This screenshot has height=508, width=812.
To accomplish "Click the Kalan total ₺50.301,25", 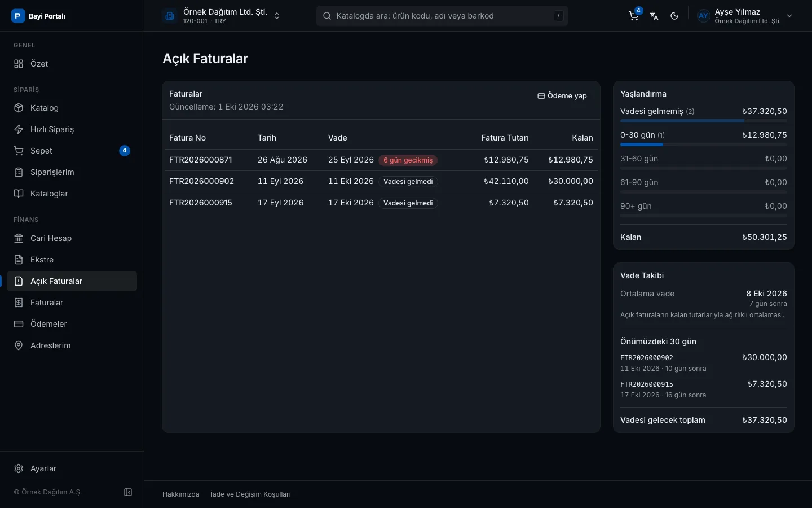I will (x=765, y=237).
